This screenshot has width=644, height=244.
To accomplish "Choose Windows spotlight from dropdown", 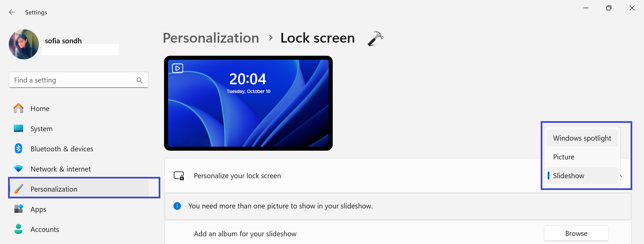I will pyautogui.click(x=582, y=138).
